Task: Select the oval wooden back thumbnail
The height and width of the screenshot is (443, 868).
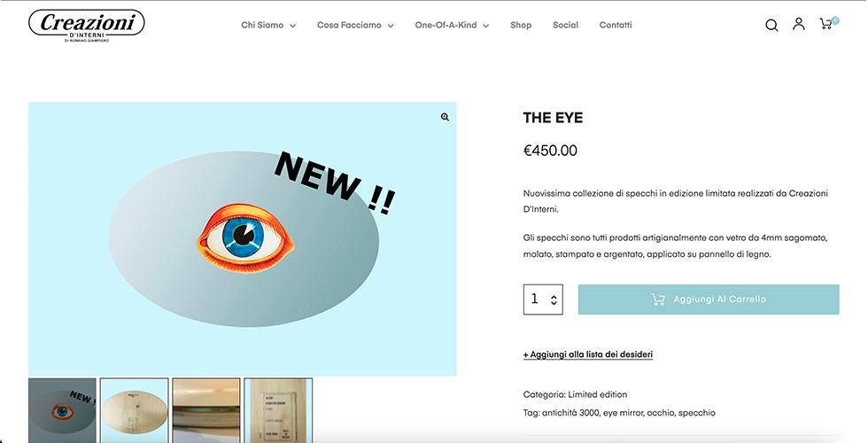Action: (x=134, y=410)
